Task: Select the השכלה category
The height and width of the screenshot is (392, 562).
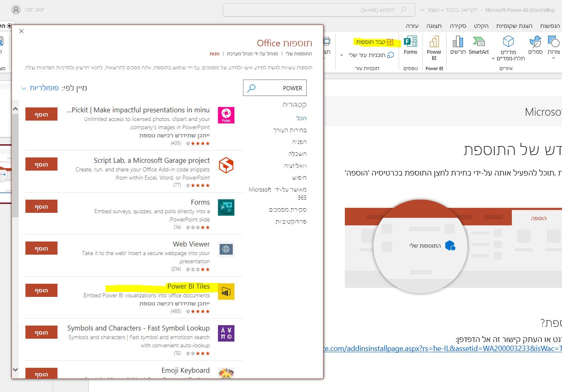Action: coord(297,154)
